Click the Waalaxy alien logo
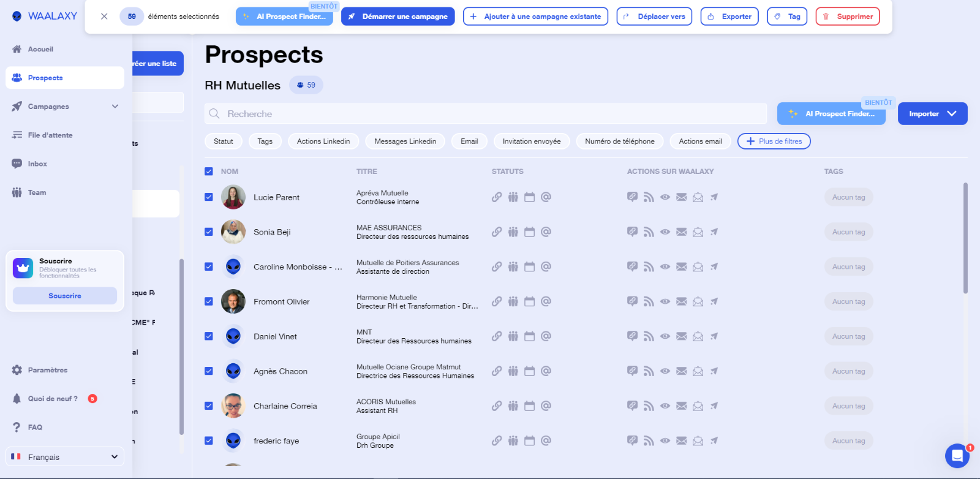This screenshot has width=980, height=479. [17, 16]
